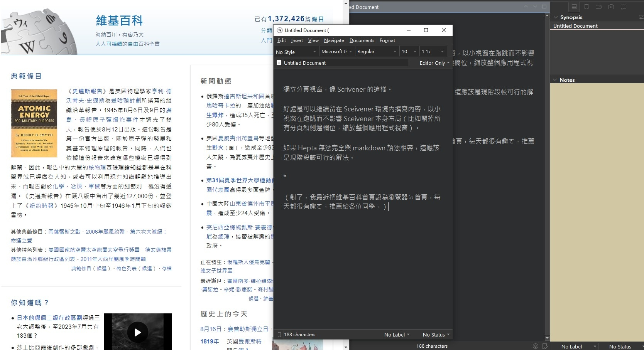Open the 史邁斯報告 article link
This screenshot has height=350, width=644.
(87, 91)
